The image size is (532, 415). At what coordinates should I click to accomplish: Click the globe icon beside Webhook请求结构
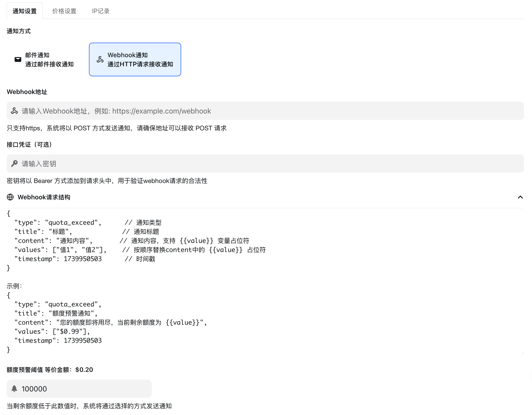[x=10, y=197]
